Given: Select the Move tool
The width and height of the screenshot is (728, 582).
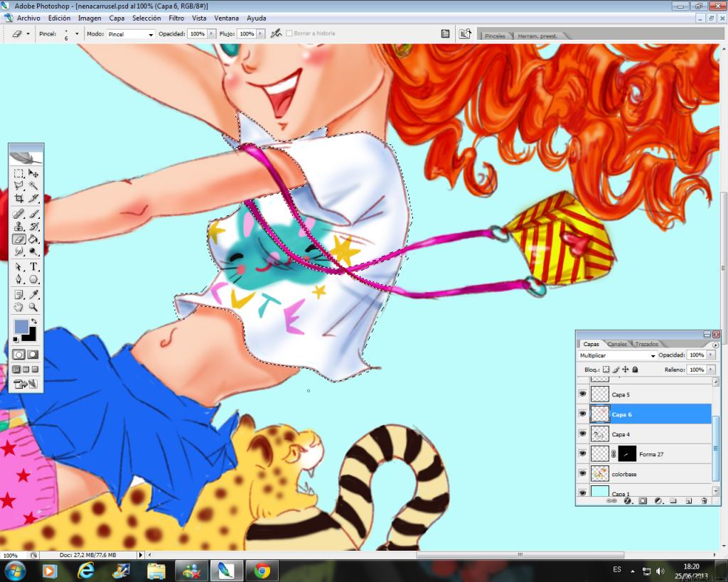Looking at the screenshot, I should point(33,173).
